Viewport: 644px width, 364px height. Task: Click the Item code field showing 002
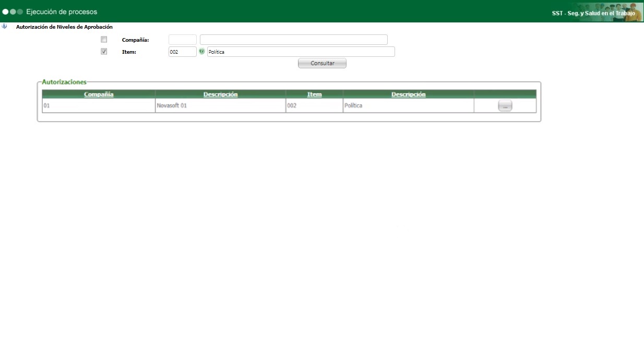[183, 52]
